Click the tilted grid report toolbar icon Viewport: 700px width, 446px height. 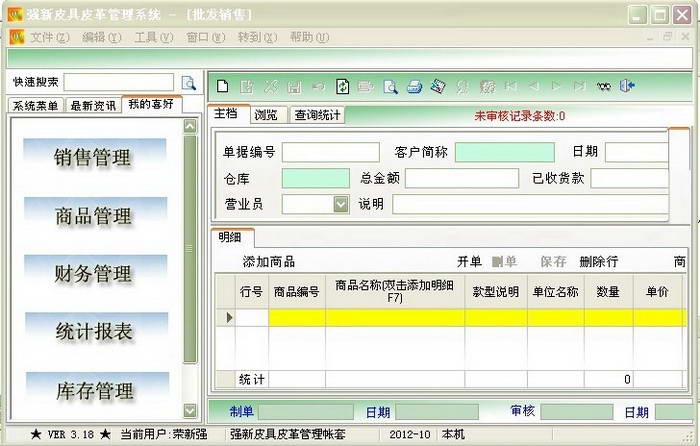438,86
